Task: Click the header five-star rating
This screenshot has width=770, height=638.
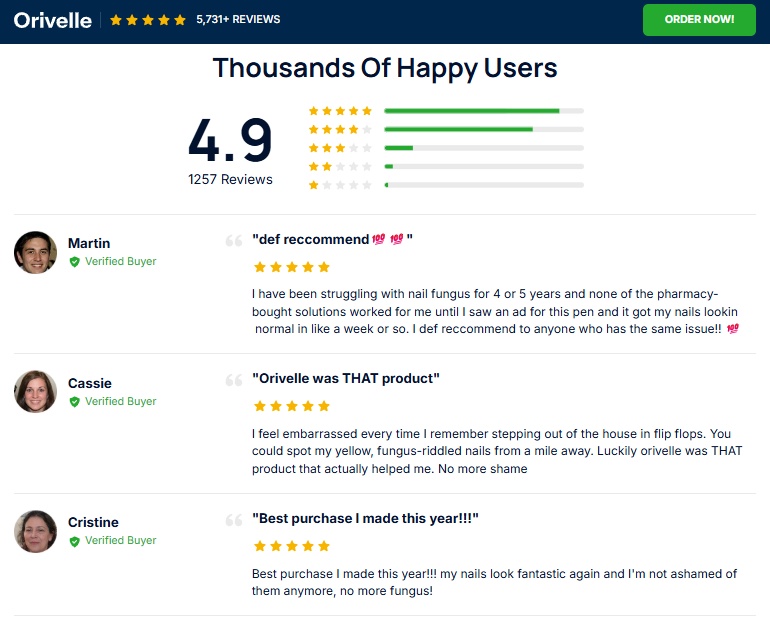Action: pyautogui.click(x=148, y=20)
